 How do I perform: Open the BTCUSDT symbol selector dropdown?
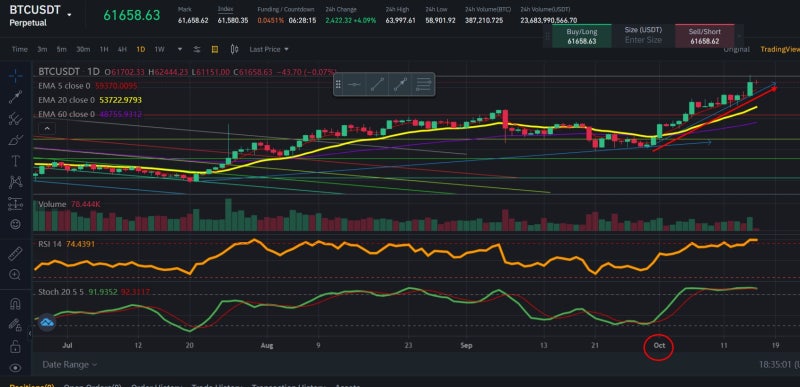(x=69, y=14)
